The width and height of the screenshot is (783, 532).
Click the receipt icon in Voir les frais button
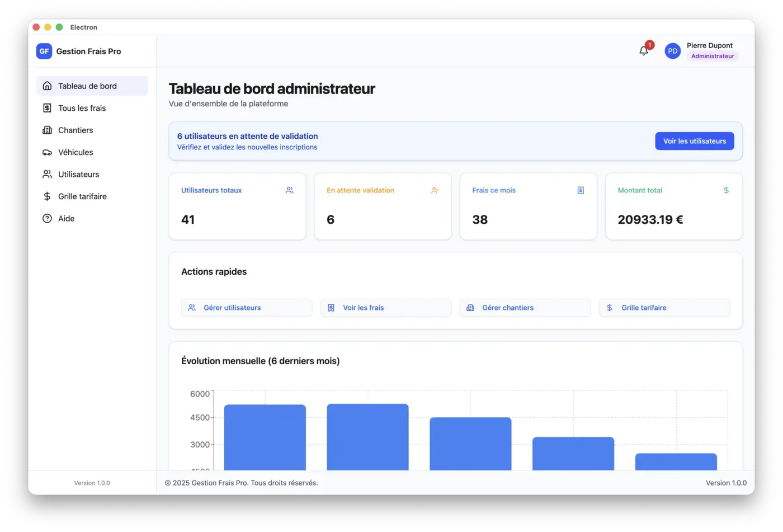331,308
